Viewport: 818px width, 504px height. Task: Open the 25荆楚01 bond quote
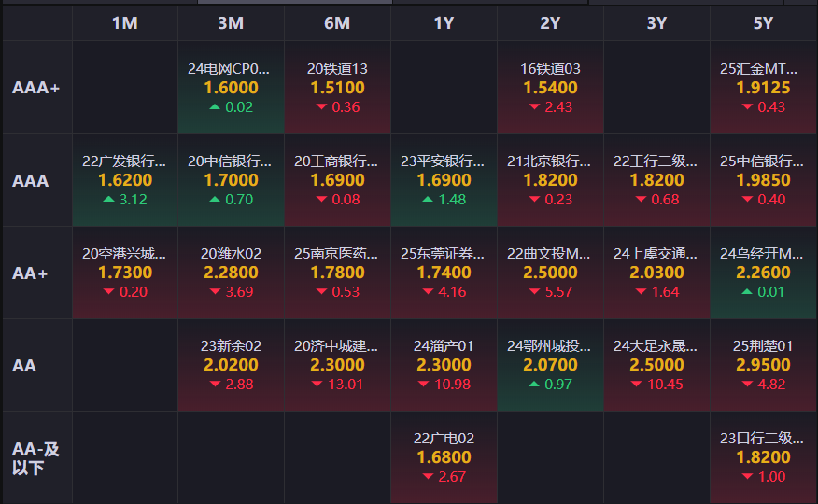tap(763, 365)
